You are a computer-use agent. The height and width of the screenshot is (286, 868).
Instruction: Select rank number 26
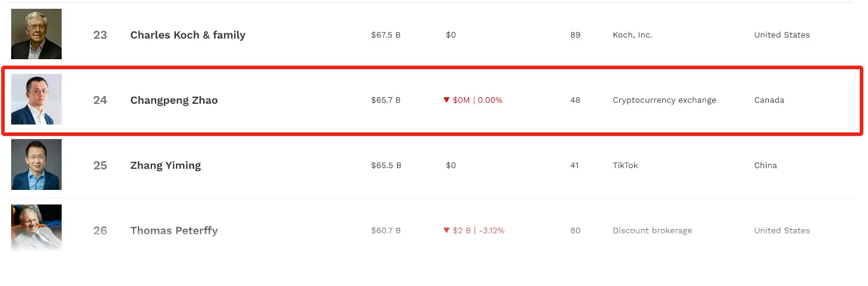pos(100,230)
